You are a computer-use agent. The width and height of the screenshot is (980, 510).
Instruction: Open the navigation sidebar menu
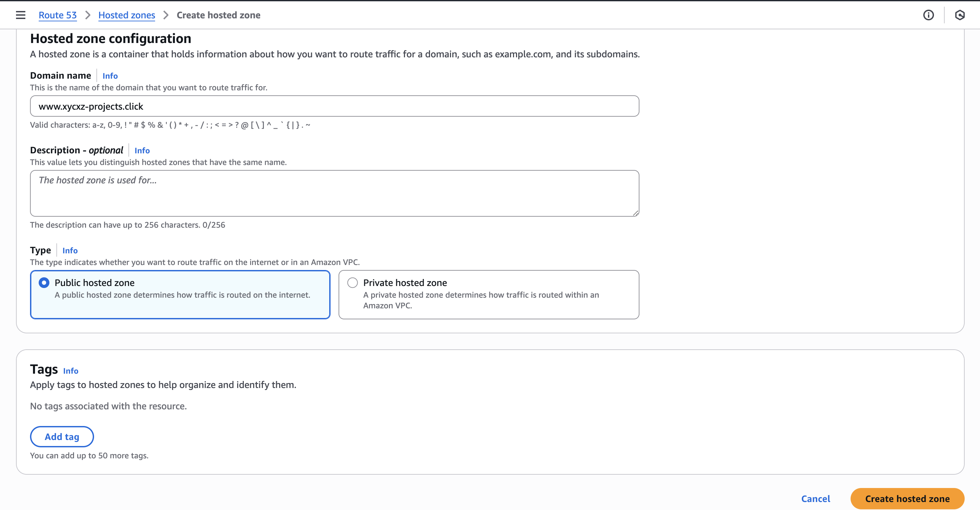coord(20,15)
